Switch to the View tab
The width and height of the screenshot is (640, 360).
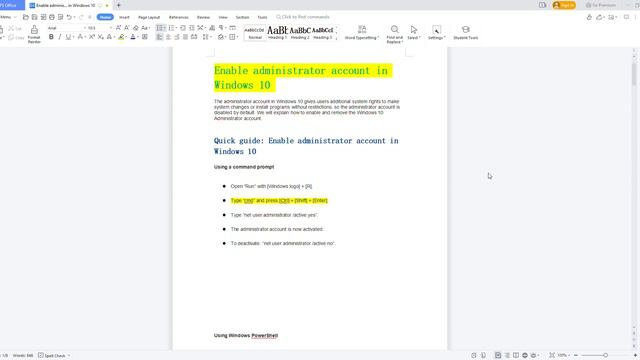[223, 17]
